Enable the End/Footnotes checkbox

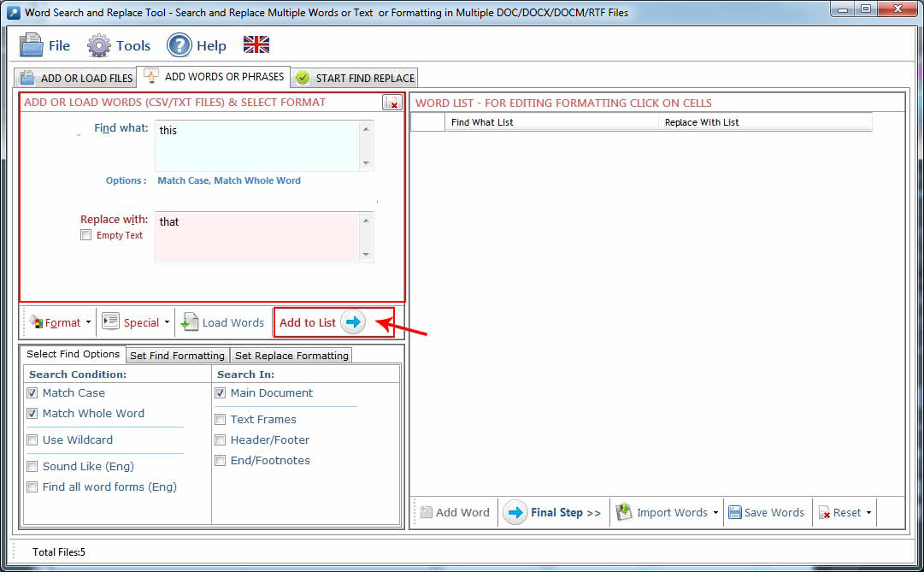click(x=221, y=461)
